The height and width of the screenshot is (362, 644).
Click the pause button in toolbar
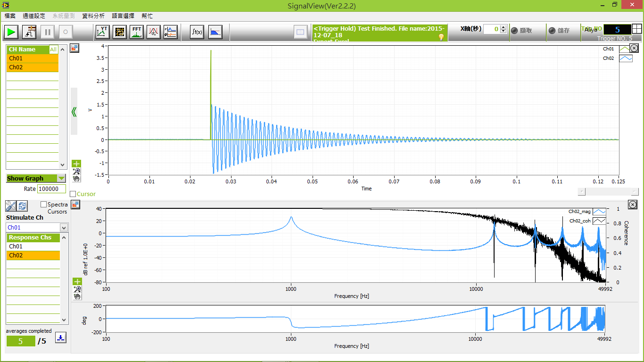(x=47, y=32)
